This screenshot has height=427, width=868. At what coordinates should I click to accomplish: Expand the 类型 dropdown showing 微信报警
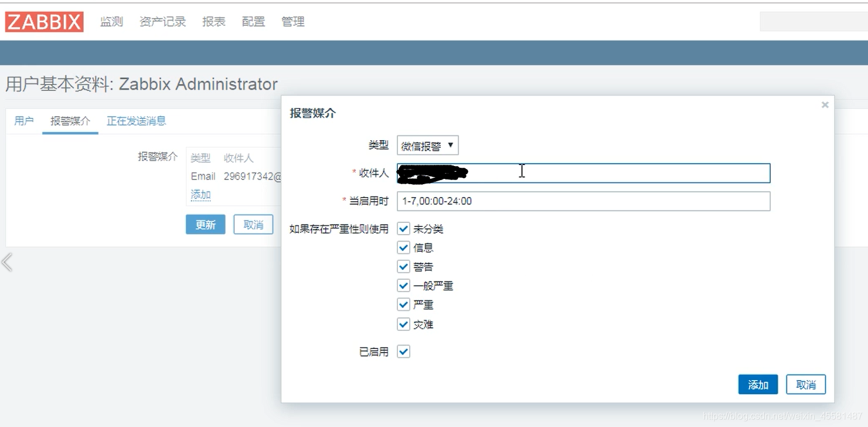click(x=427, y=145)
